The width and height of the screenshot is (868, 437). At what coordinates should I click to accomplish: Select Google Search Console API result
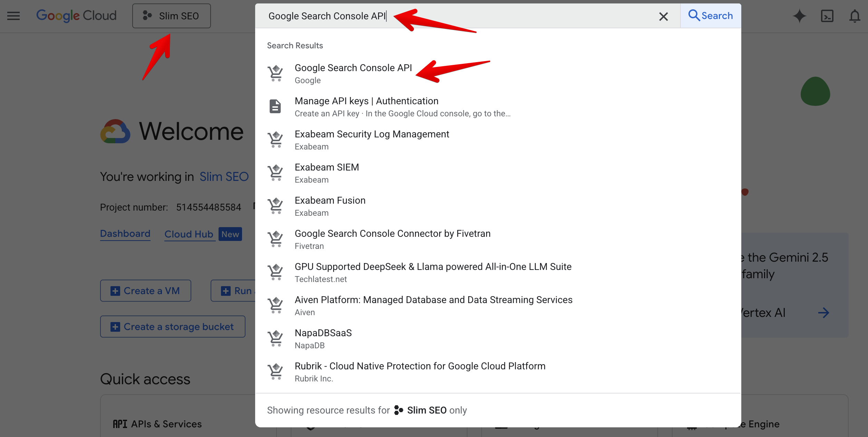click(x=498, y=74)
